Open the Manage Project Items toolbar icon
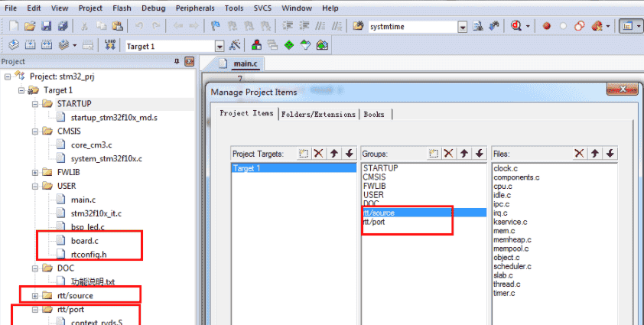The width and height of the screenshot is (644, 325). (257, 46)
